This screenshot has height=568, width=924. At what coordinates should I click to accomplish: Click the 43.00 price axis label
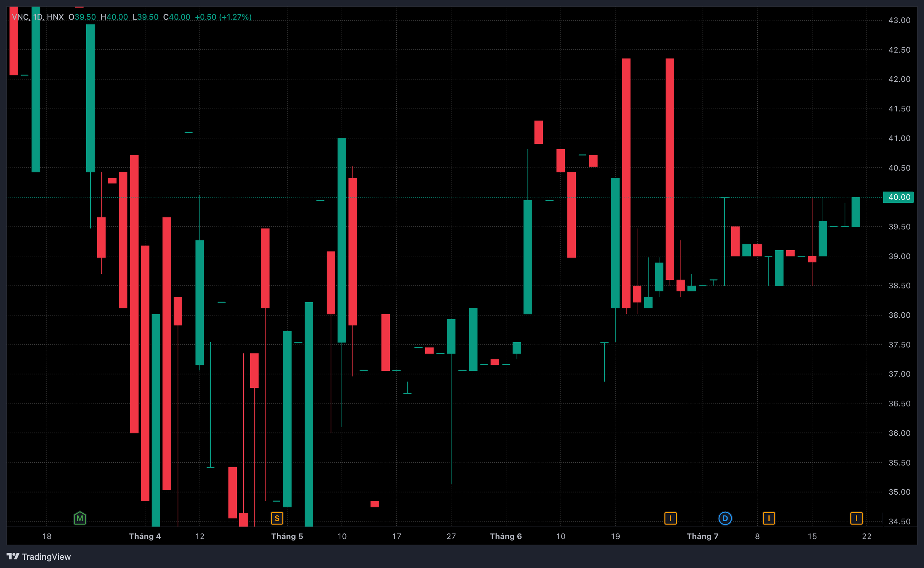pyautogui.click(x=899, y=20)
